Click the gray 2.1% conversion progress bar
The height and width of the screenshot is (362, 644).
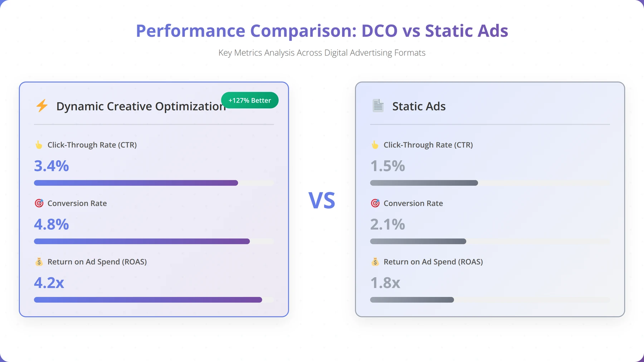tap(418, 241)
